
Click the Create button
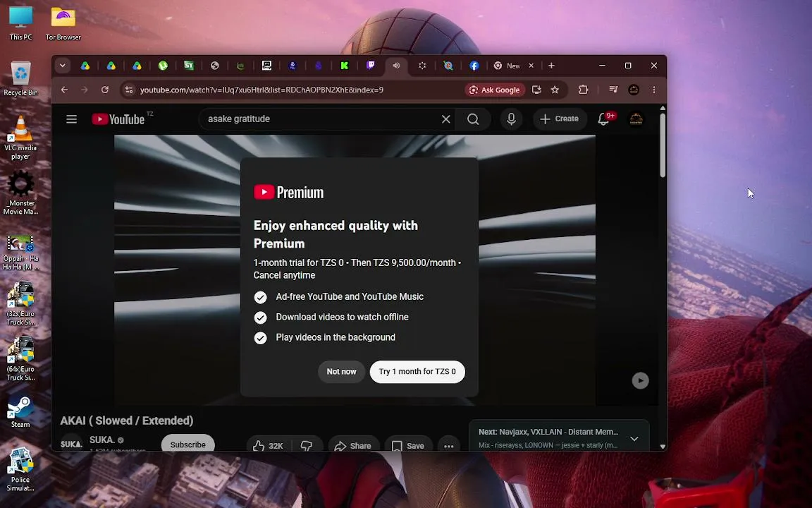pos(559,119)
